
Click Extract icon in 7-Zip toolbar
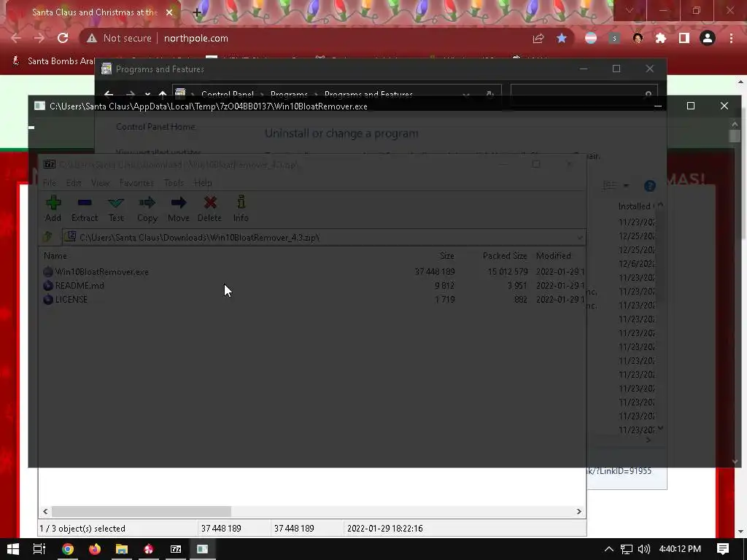point(85,203)
